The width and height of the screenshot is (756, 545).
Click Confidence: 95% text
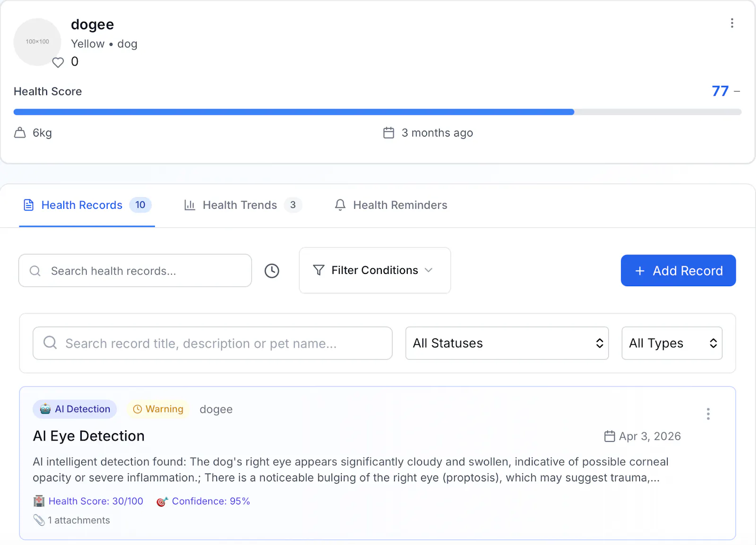211,501
